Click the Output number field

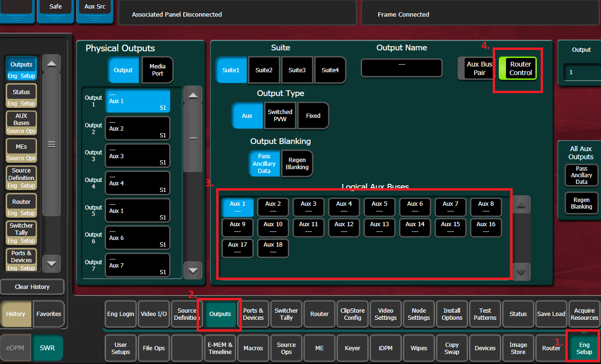[582, 72]
